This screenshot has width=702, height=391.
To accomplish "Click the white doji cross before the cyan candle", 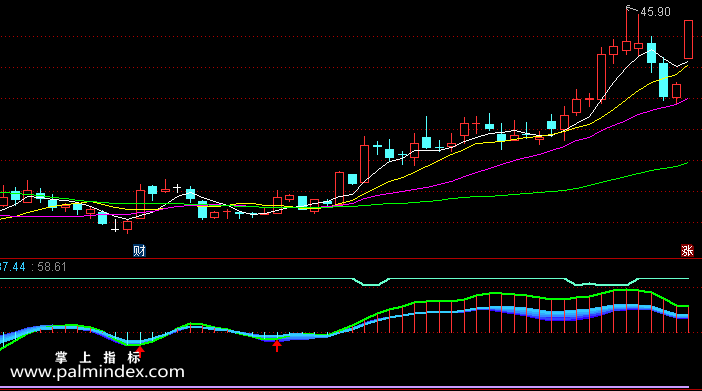I will 177,188.
